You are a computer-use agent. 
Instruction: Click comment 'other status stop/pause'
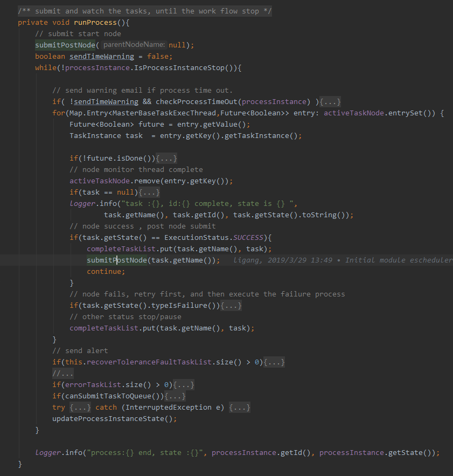(126, 317)
